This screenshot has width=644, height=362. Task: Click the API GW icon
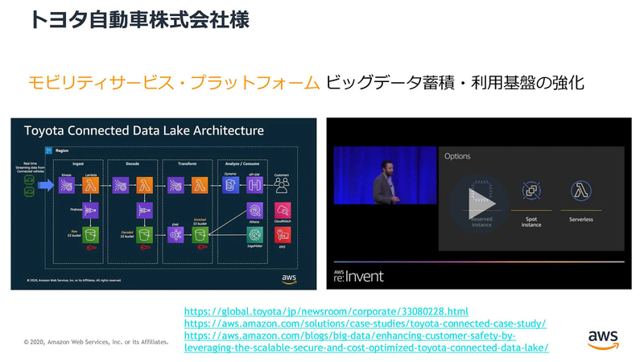click(254, 186)
